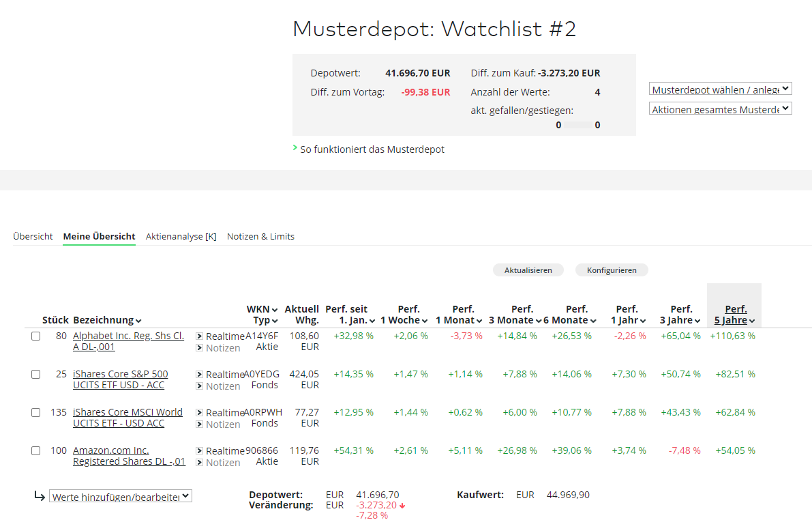Click Diff. zum Vortag value -99,38 EUR
812x520 pixels.
pos(425,92)
